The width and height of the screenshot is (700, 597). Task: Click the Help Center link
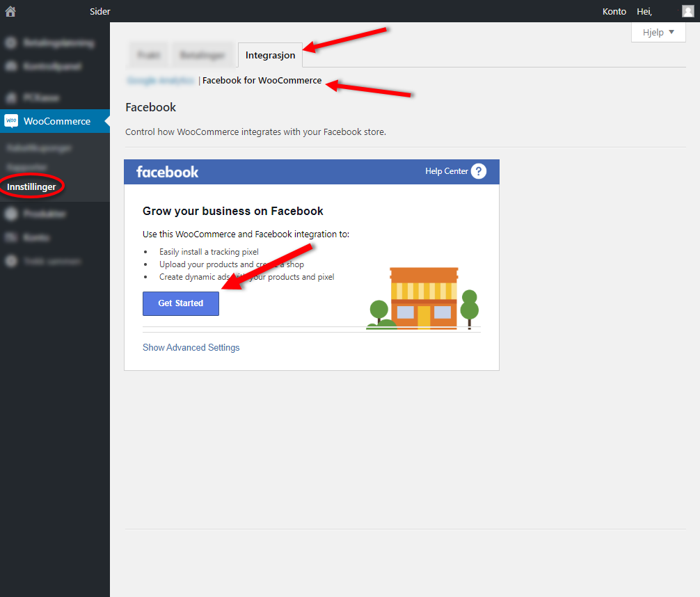pyautogui.click(x=447, y=171)
